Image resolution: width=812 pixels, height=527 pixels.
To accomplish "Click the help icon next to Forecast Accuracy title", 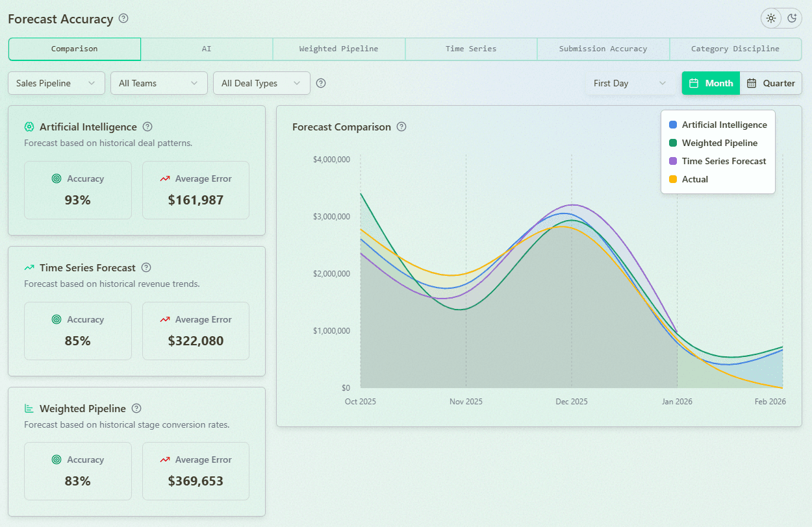I will point(123,19).
